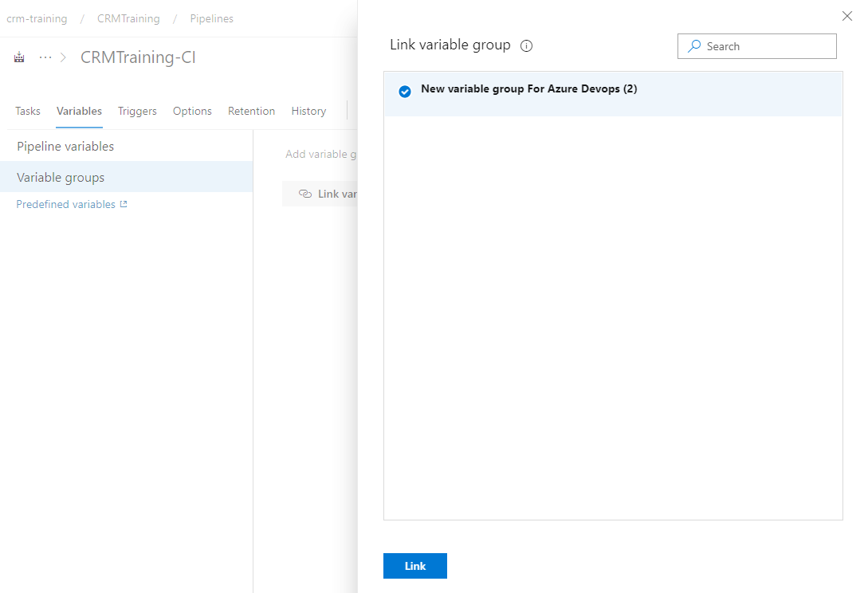This screenshot has width=868, height=593.
Task: Open the Triggers tab
Action: pyautogui.click(x=137, y=112)
